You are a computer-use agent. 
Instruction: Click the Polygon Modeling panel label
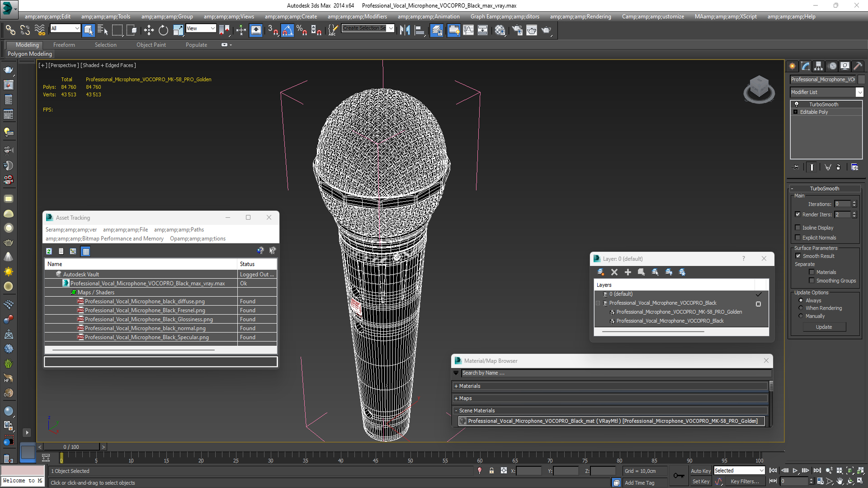[30, 54]
